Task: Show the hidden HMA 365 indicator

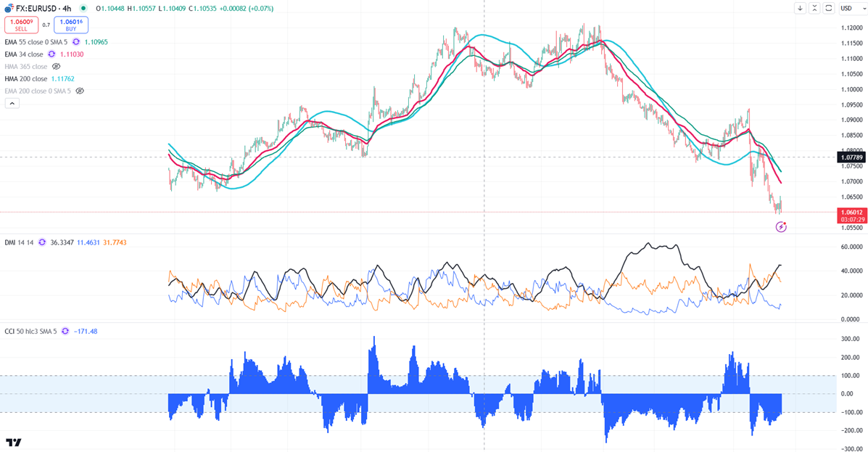Action: coord(56,67)
